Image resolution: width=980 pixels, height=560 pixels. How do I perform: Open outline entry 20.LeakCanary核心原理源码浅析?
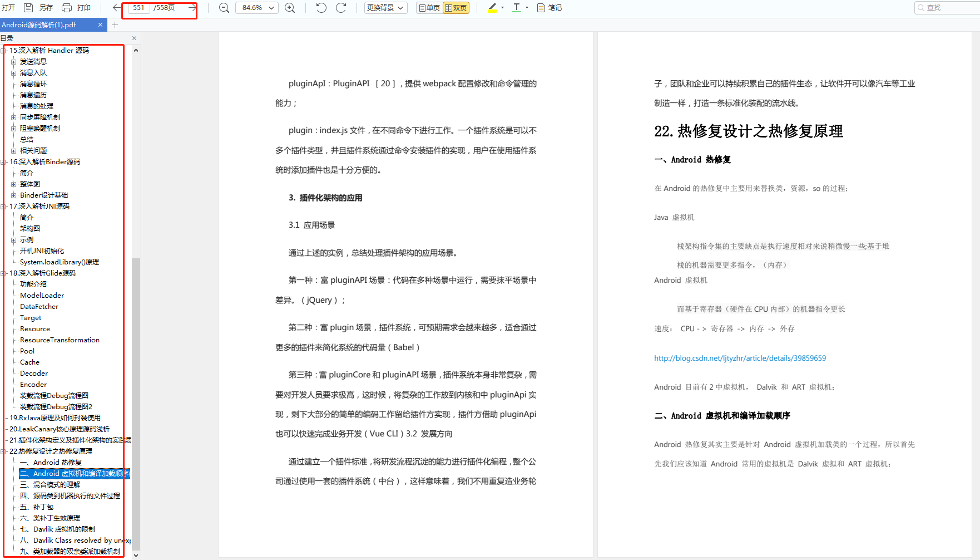(x=60, y=429)
